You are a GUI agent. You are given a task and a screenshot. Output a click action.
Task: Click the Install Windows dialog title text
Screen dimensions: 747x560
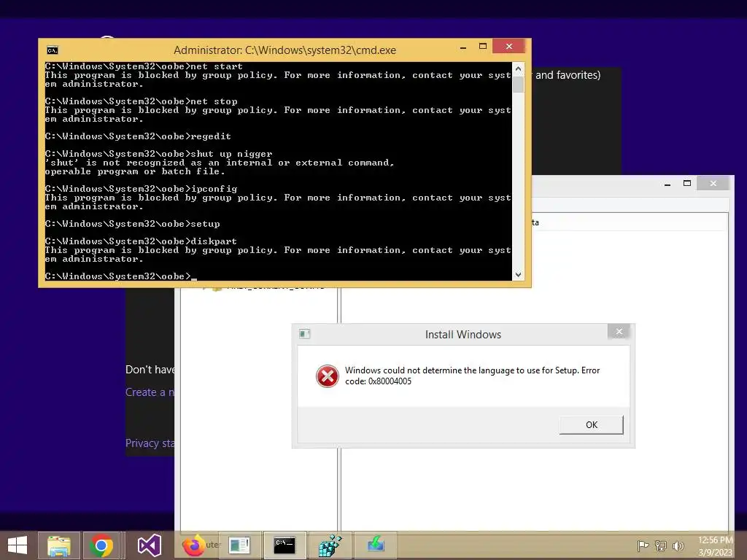463,334
